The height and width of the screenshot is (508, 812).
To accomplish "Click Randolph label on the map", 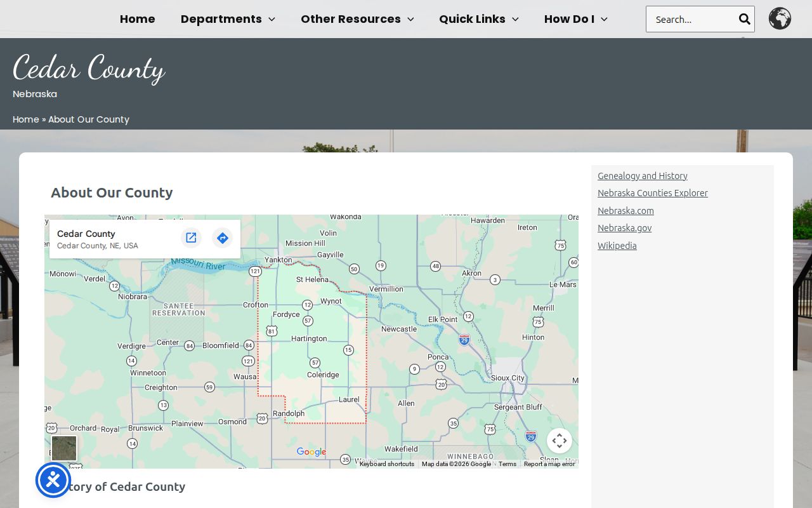I will point(289,413).
